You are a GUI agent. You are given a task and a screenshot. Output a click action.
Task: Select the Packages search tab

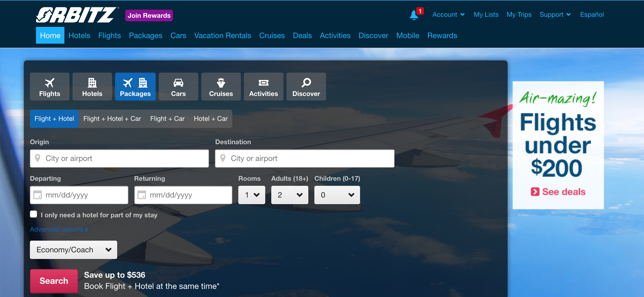(x=135, y=87)
